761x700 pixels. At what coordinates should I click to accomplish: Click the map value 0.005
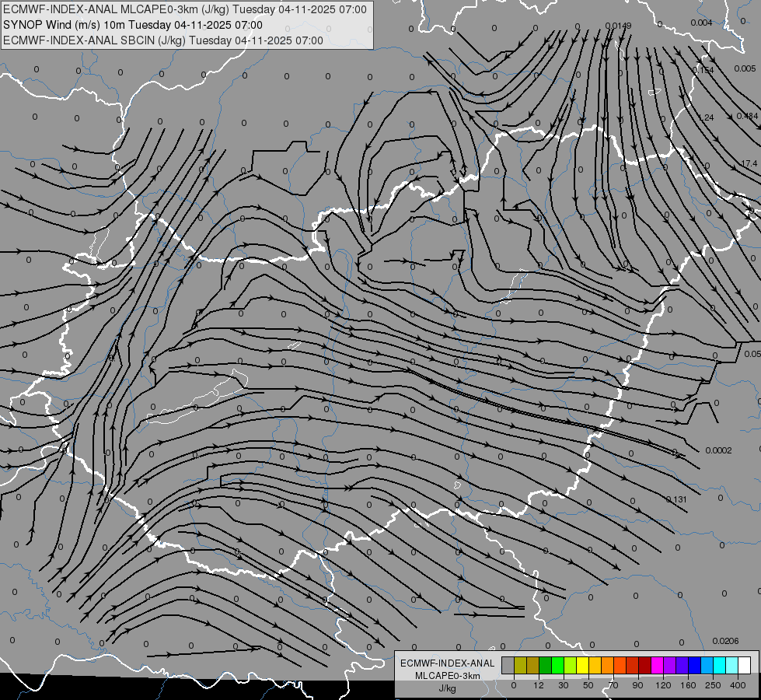click(745, 68)
